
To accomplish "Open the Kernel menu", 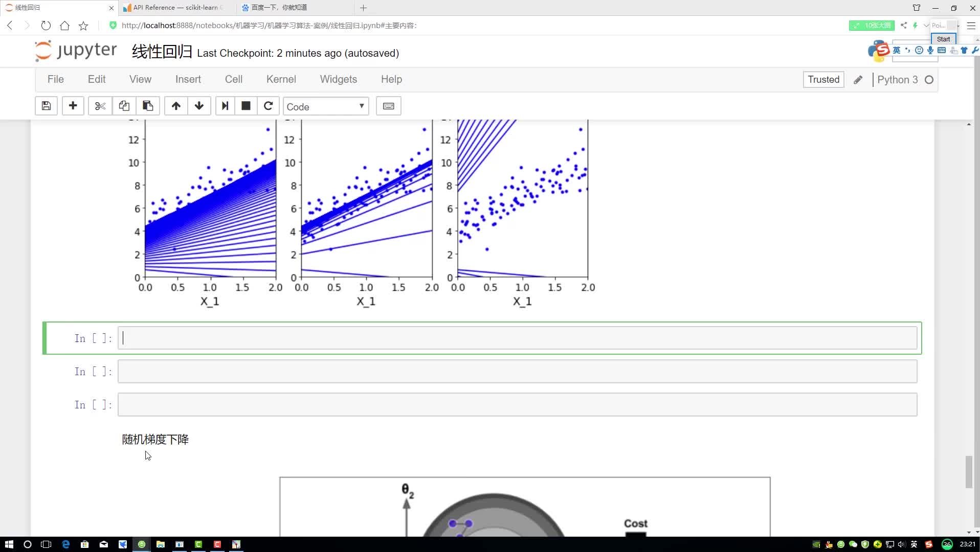I will point(281,79).
